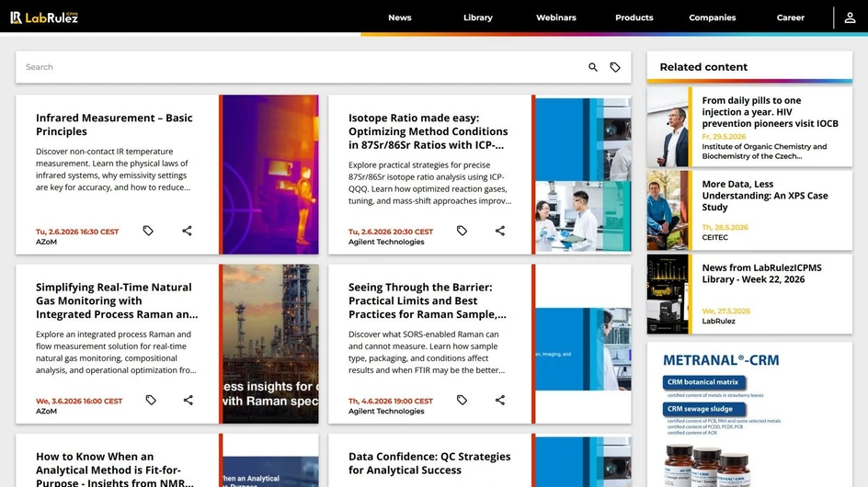Go to the News menu
868x487 pixels.
point(400,17)
